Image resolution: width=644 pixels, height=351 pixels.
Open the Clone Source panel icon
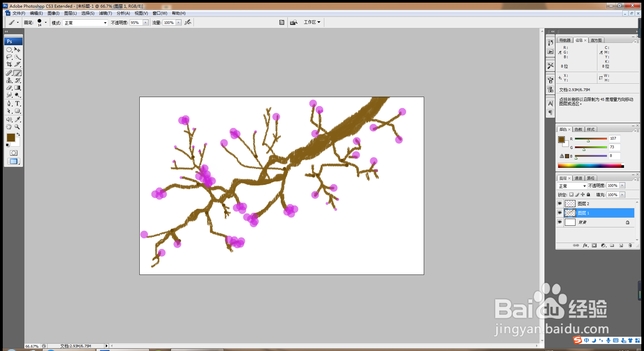point(551,89)
